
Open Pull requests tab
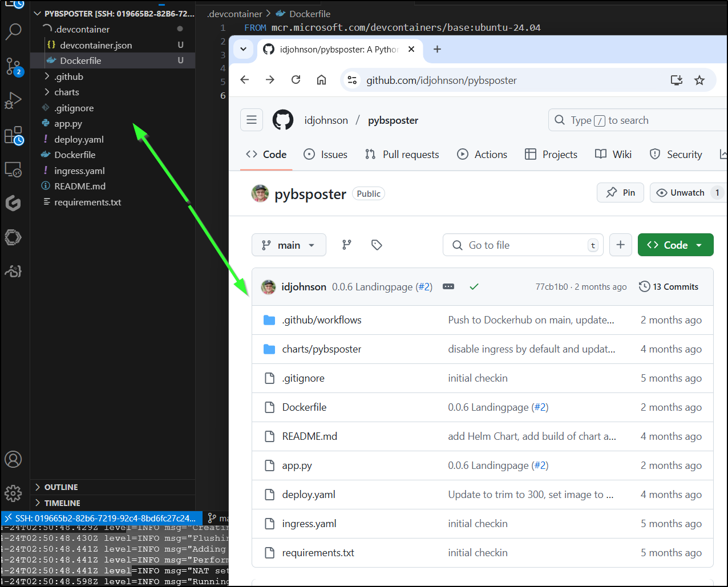click(x=402, y=155)
